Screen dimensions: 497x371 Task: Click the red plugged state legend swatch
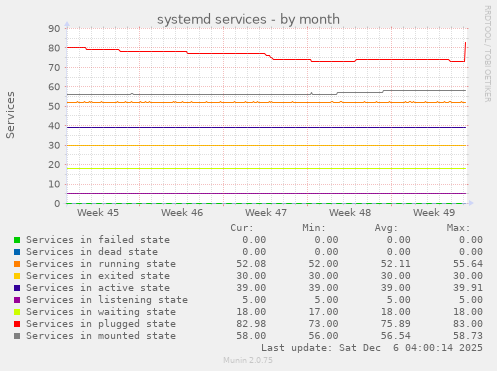tap(17, 324)
